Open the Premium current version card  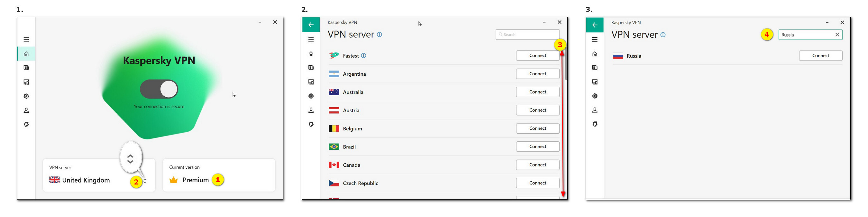click(x=219, y=175)
